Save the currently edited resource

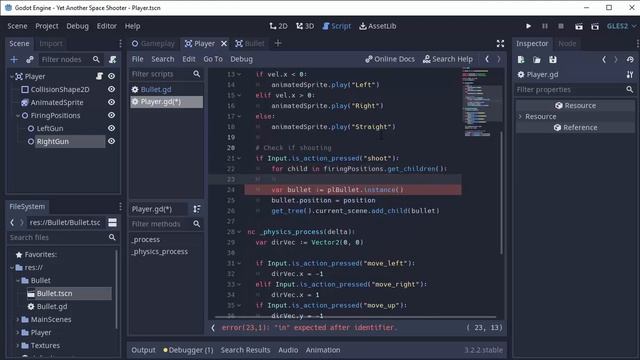coord(553,60)
